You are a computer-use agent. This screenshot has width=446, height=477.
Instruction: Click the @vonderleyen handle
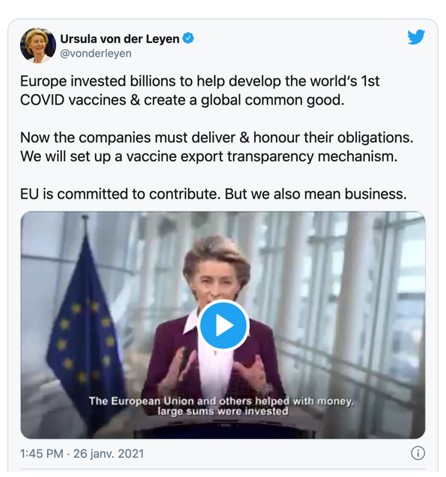[96, 54]
